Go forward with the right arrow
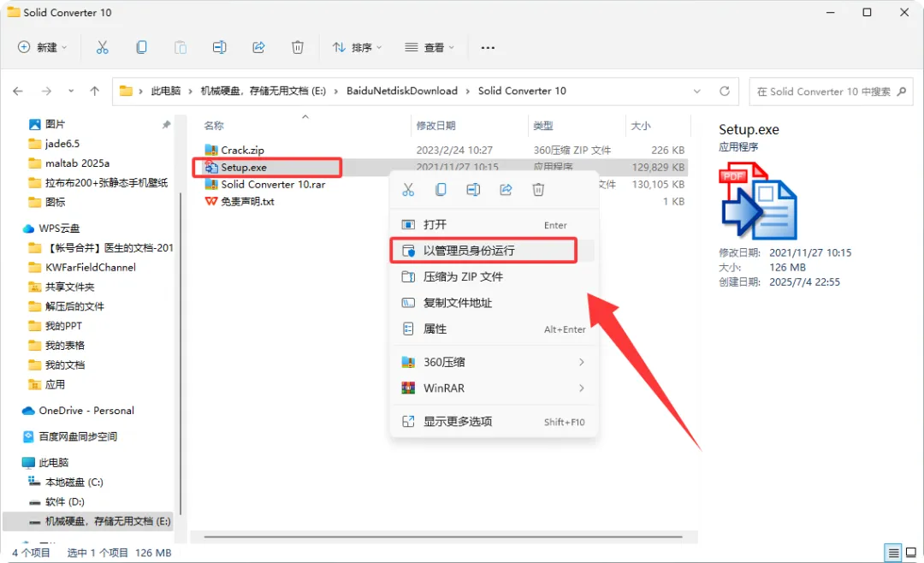 (x=46, y=91)
